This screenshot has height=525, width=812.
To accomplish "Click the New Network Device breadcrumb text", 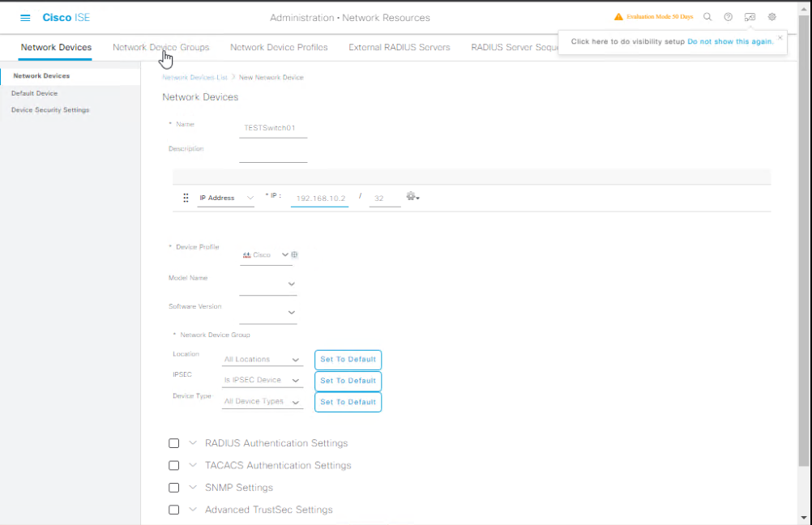I will [271, 77].
